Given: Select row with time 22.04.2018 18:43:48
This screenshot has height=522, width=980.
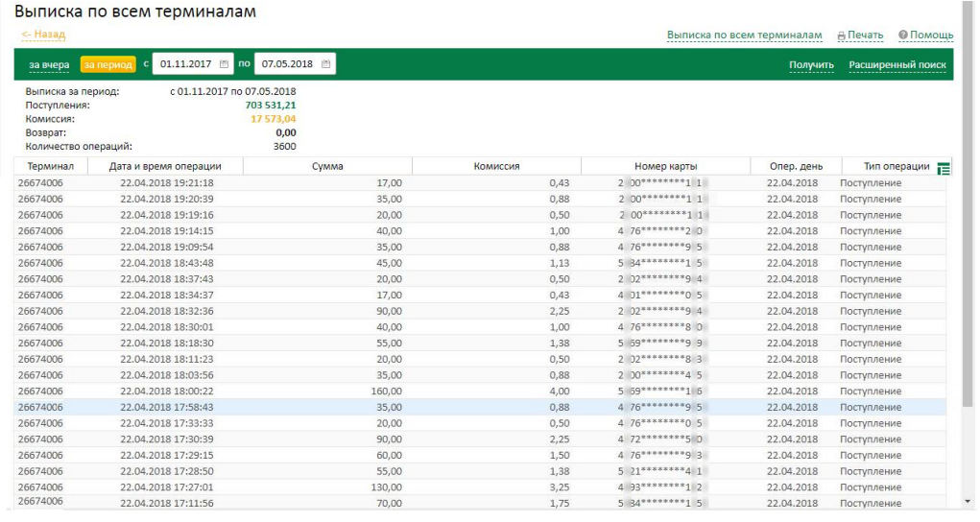Looking at the screenshot, I should 480,263.
